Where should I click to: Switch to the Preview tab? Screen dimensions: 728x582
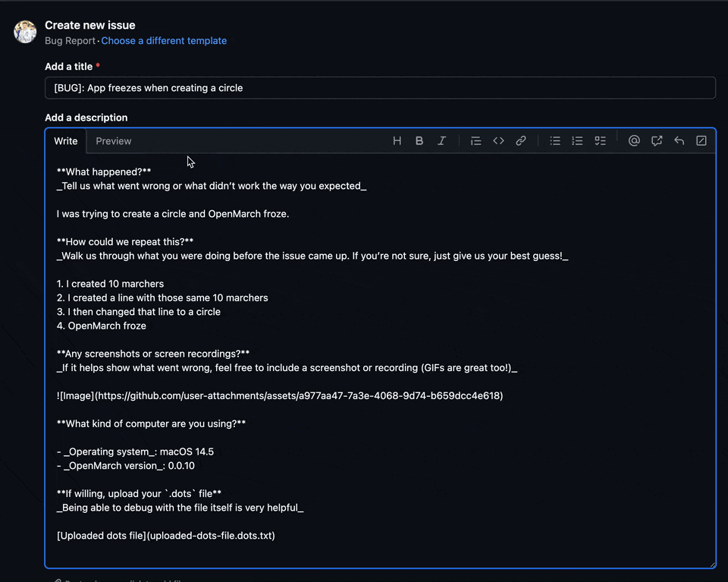point(113,141)
